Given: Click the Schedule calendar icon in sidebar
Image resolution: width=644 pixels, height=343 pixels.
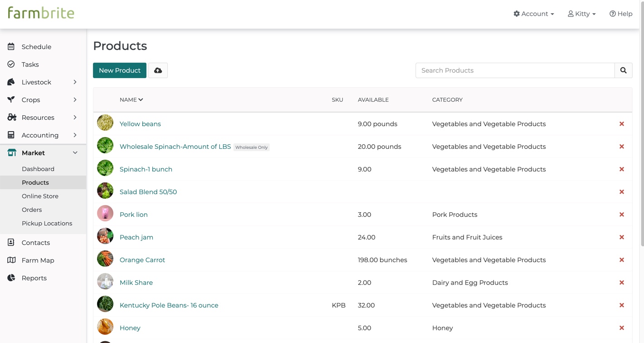Looking at the screenshot, I should coord(11,47).
